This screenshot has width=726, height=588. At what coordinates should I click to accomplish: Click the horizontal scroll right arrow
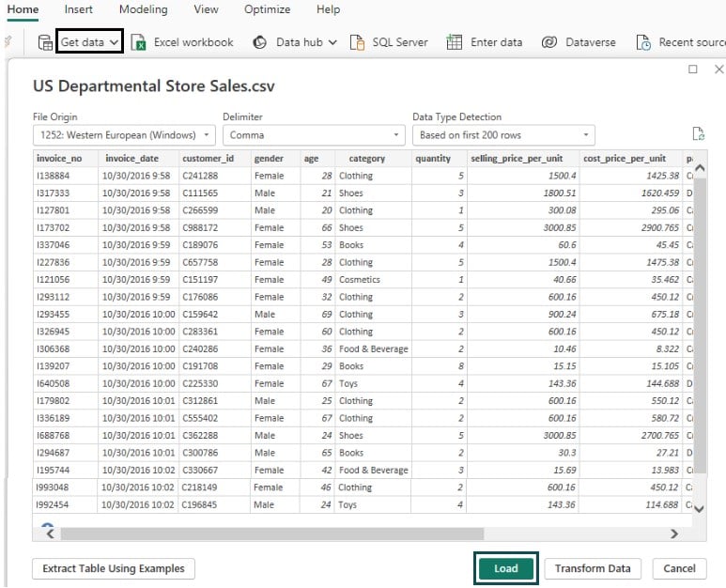(x=674, y=534)
